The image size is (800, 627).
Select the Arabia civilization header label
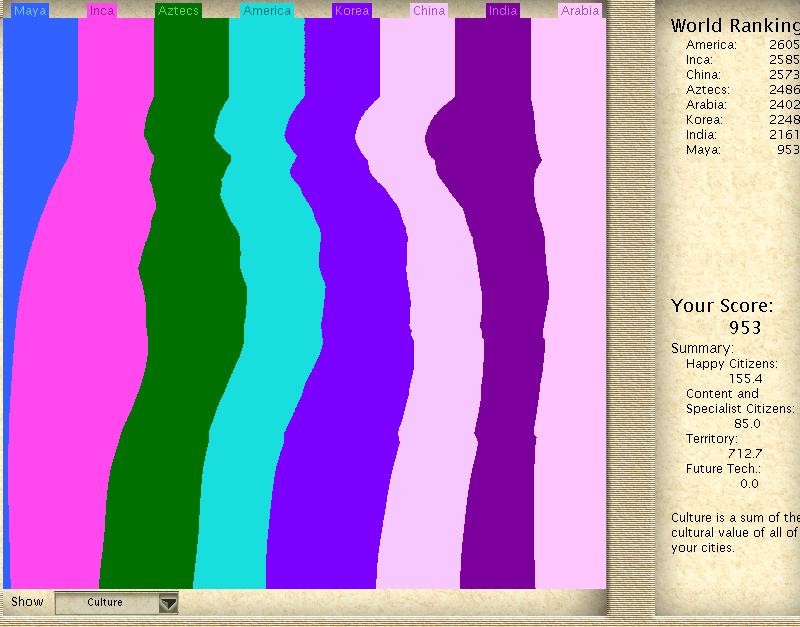580,11
